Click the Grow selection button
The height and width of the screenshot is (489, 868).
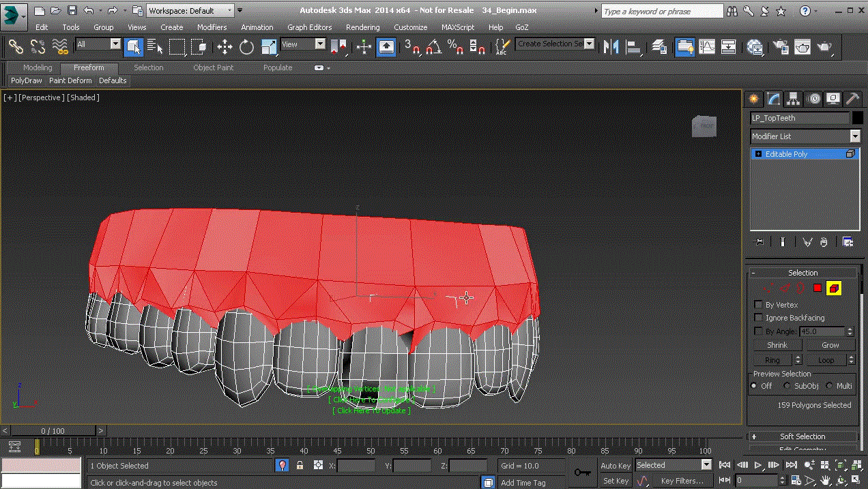(x=830, y=345)
